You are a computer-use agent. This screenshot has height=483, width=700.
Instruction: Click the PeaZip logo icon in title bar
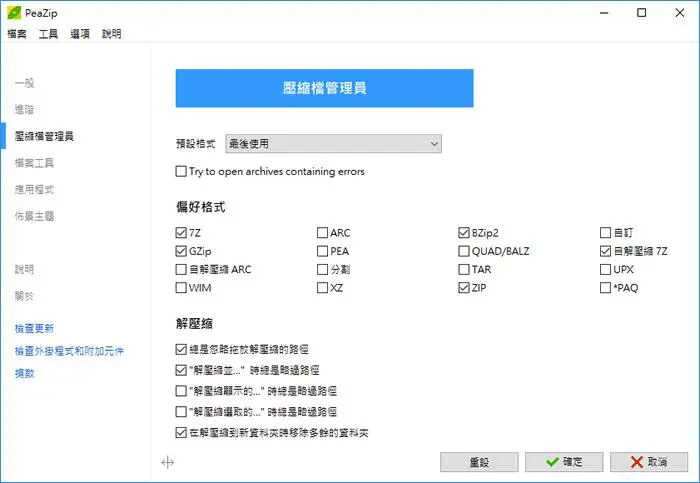(14, 12)
